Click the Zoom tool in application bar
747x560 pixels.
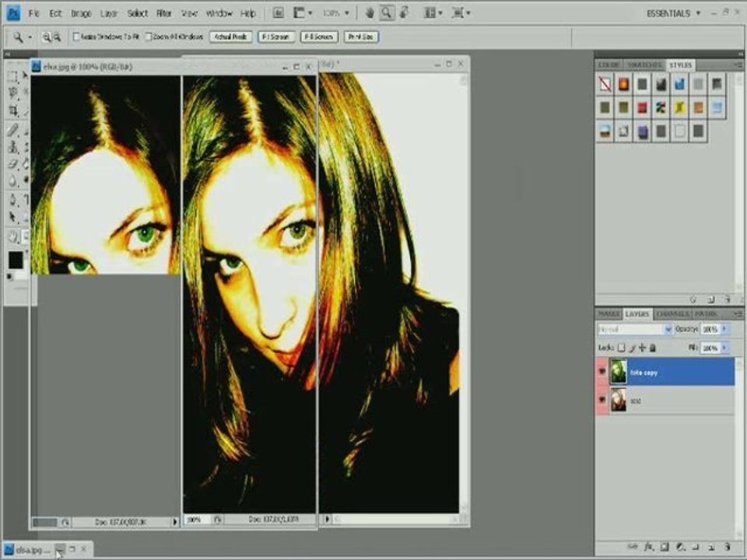pyautogui.click(x=387, y=13)
